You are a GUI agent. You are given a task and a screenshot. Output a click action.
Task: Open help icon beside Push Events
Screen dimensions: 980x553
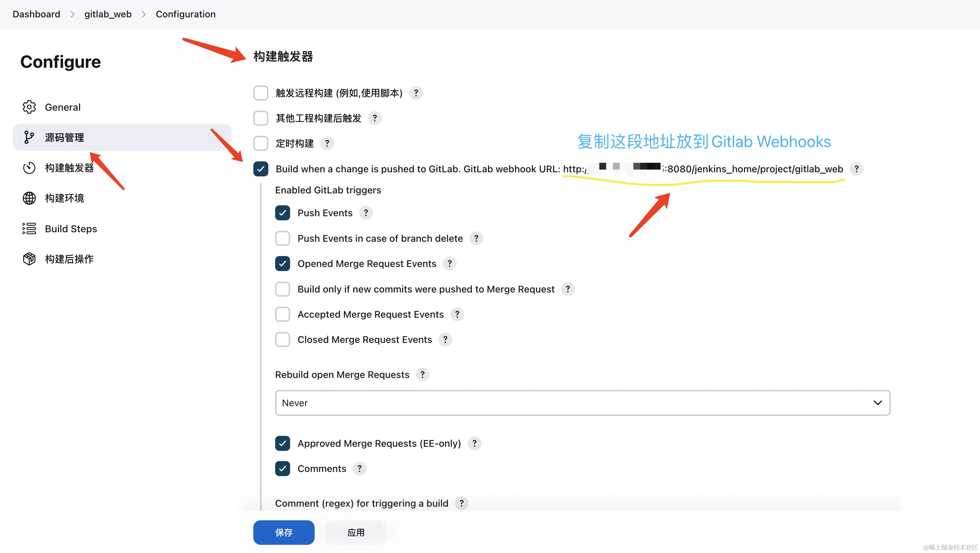click(366, 213)
